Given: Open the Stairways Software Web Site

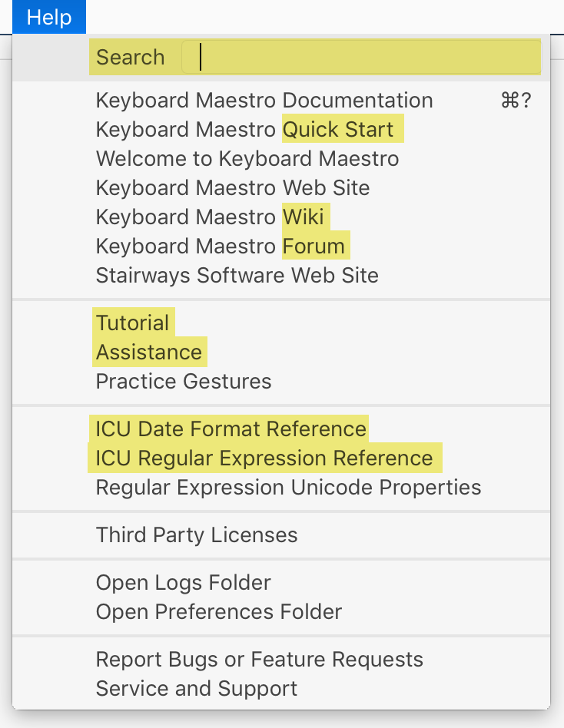Looking at the screenshot, I should tap(237, 275).
